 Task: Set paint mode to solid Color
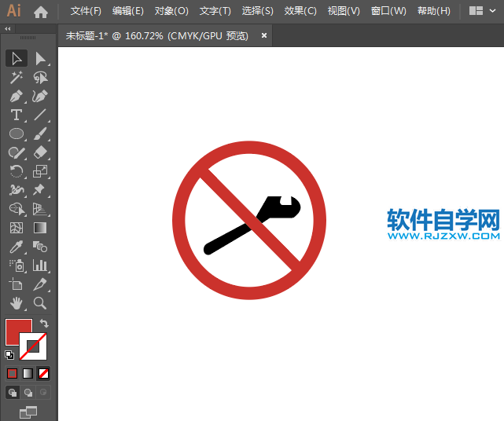[13, 373]
